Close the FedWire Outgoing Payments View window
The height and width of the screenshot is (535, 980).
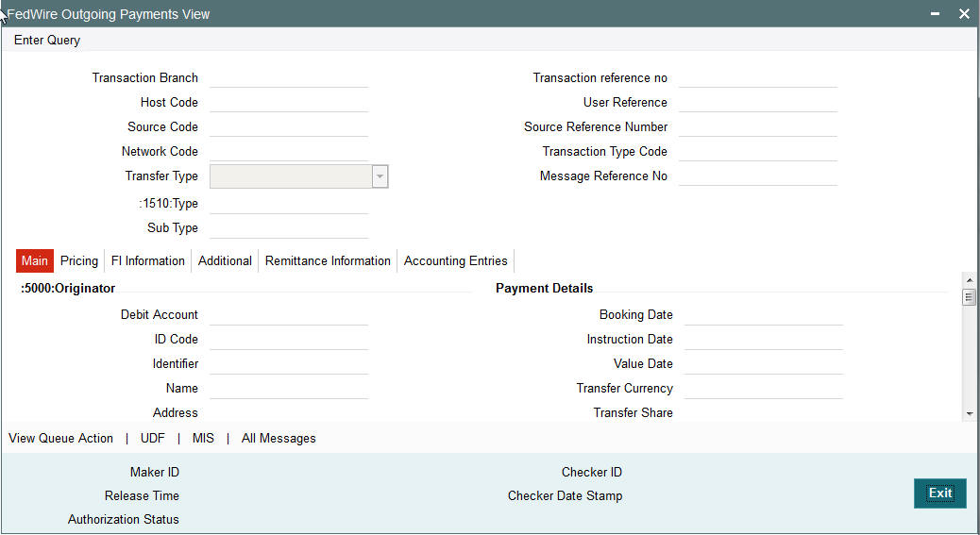(964, 14)
